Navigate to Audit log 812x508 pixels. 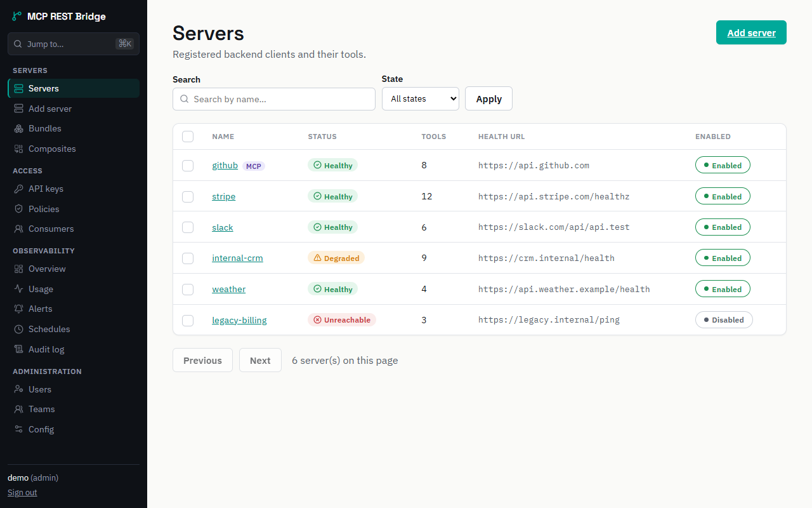(x=74, y=349)
